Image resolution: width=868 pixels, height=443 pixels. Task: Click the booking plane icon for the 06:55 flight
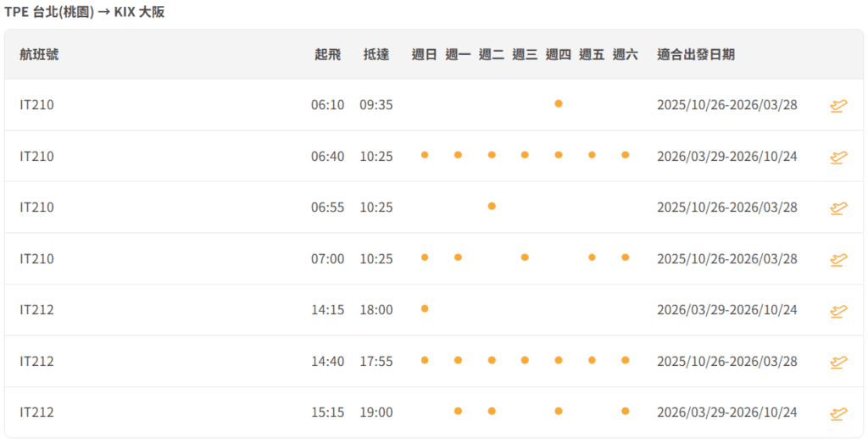837,208
